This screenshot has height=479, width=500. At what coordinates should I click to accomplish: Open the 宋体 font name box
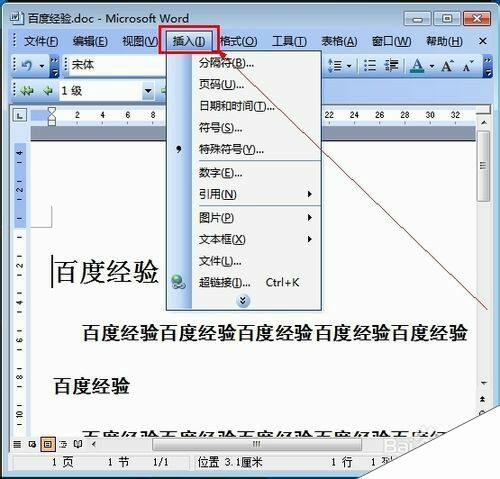point(116,65)
